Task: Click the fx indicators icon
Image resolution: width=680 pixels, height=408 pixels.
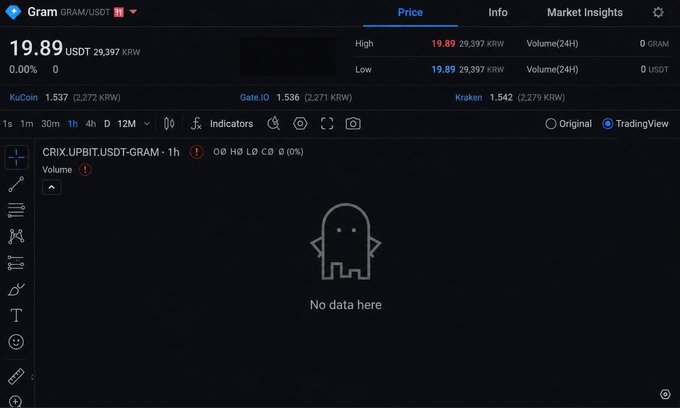Action: click(x=196, y=124)
